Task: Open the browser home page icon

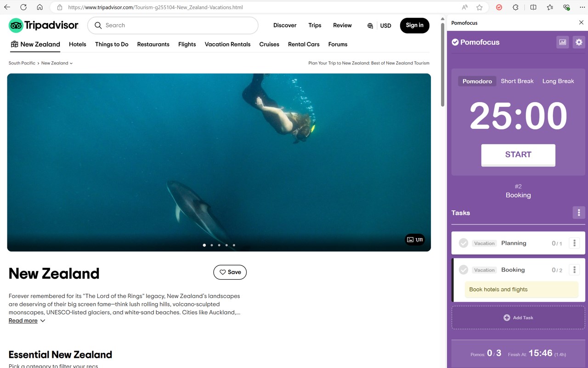Action: pyautogui.click(x=40, y=7)
